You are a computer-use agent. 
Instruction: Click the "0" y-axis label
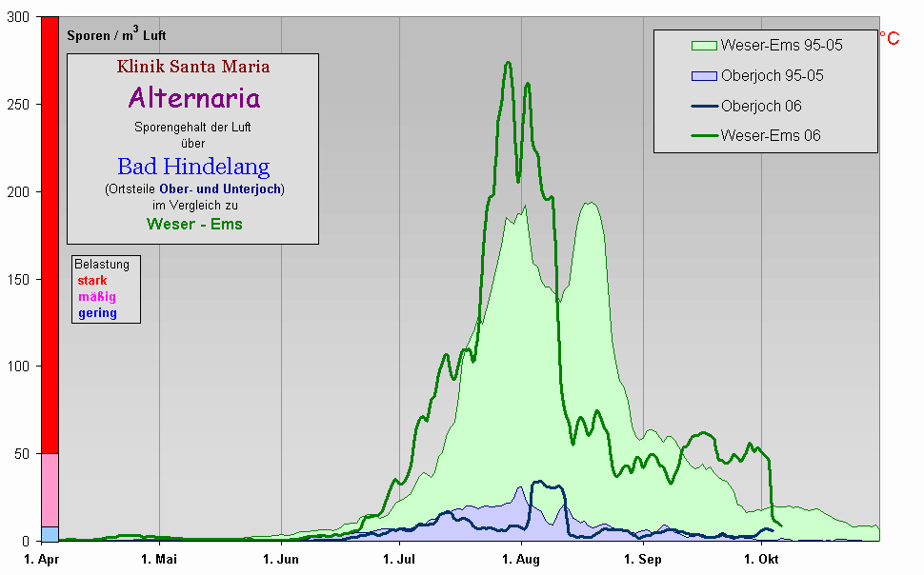pyautogui.click(x=26, y=541)
